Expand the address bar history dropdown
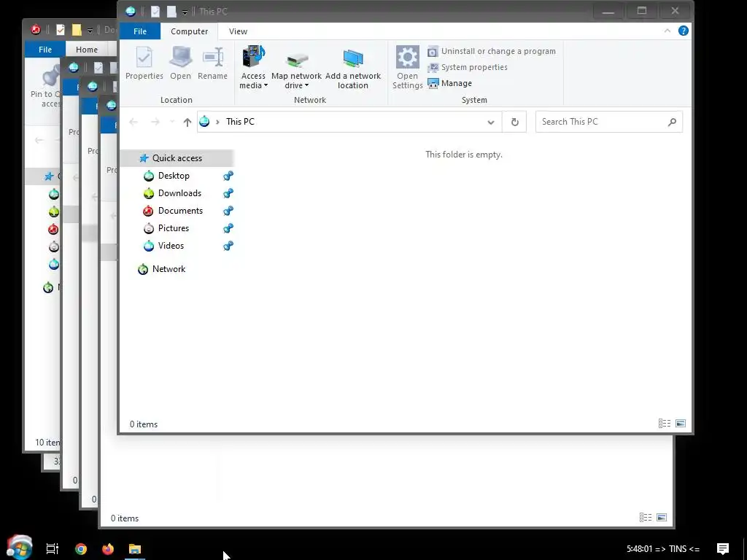Screen dimensions: 747x560 click(x=491, y=122)
